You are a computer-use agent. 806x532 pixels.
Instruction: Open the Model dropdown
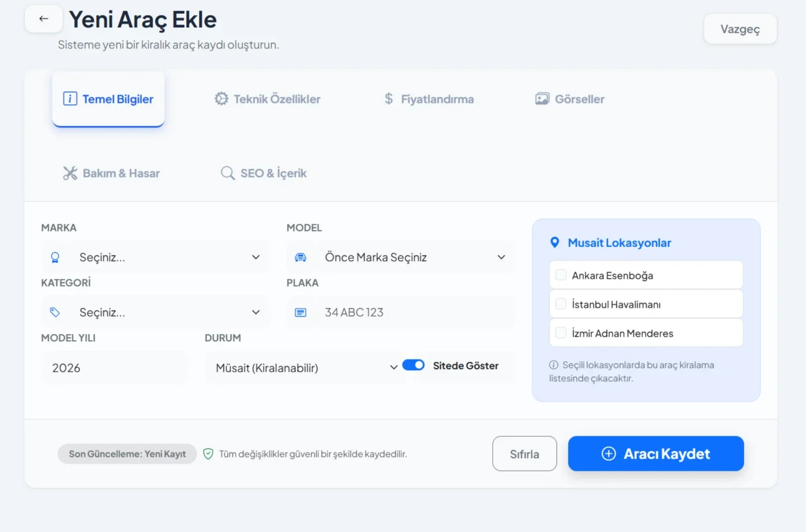pos(401,257)
